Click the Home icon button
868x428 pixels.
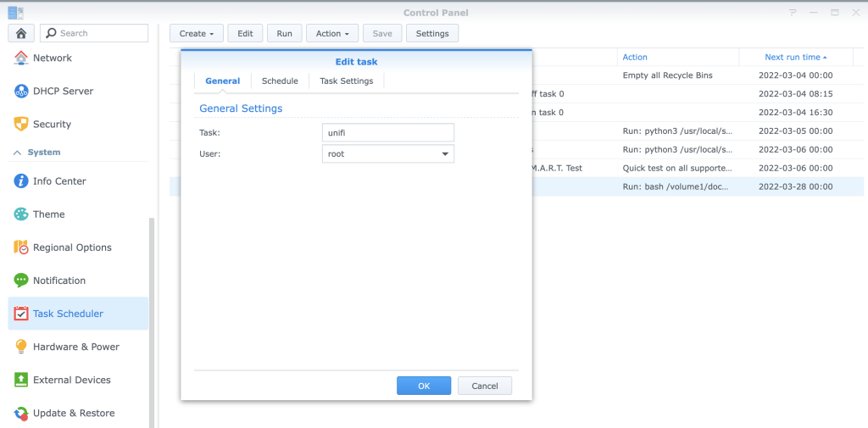point(20,33)
